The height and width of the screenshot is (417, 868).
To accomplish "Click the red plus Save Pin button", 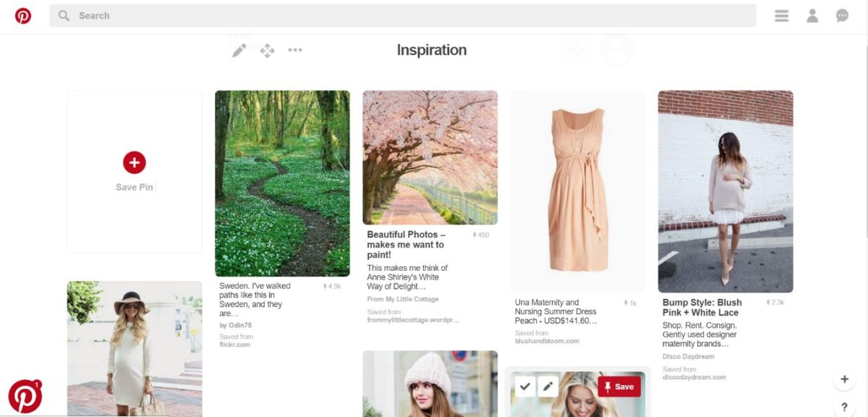I will pyautogui.click(x=135, y=163).
